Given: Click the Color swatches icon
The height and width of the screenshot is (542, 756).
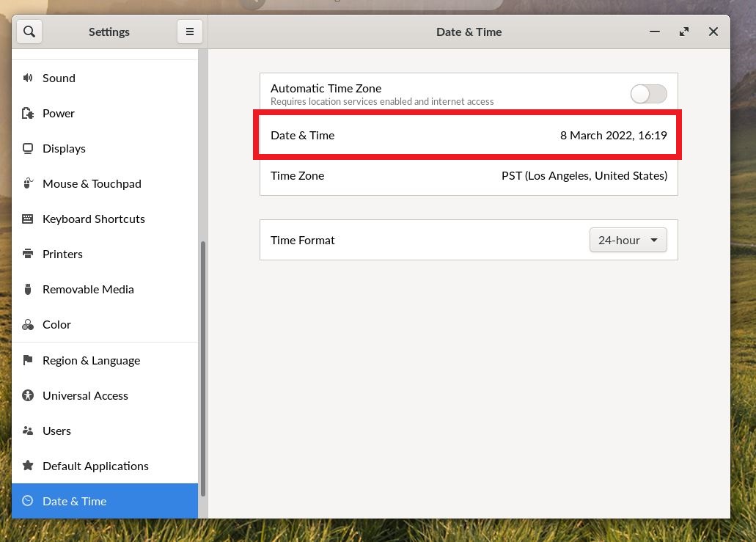Looking at the screenshot, I should [x=28, y=324].
